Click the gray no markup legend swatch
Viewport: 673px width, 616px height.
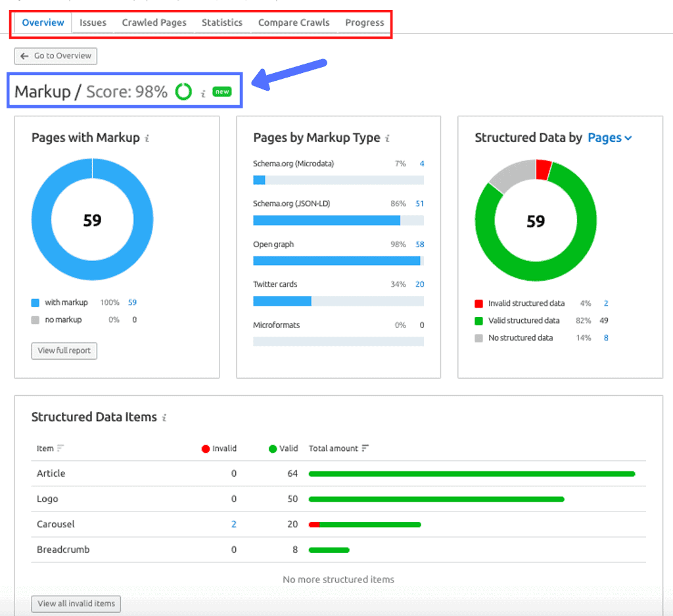(35, 320)
